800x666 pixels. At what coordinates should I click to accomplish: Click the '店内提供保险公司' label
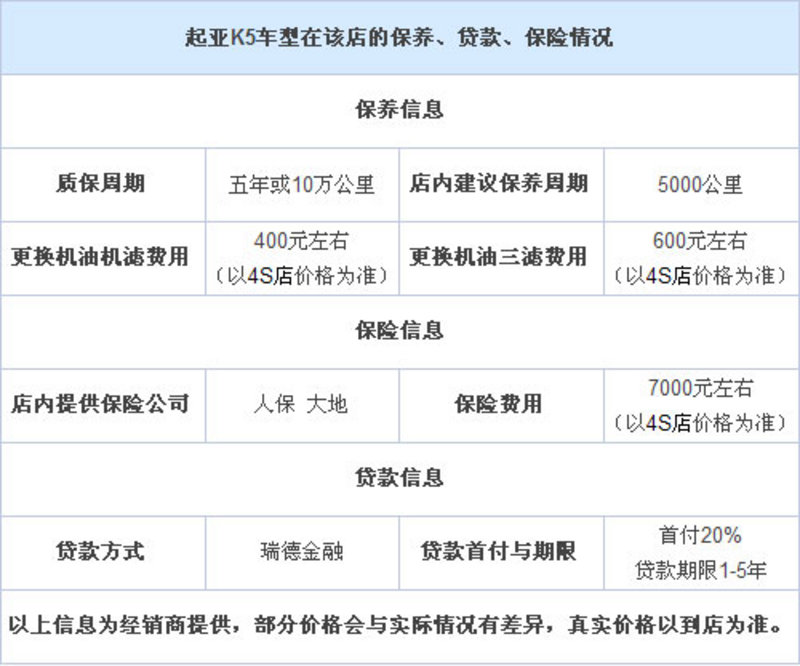(101, 404)
